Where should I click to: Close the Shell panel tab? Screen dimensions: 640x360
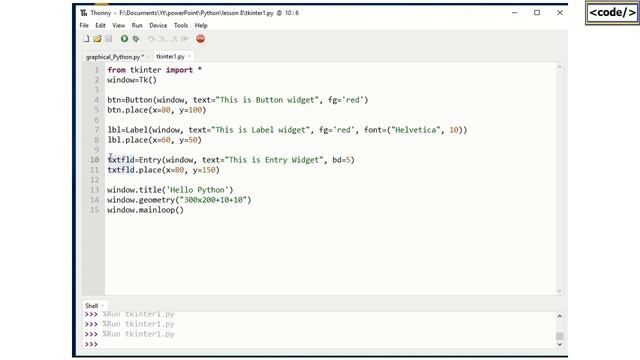click(x=102, y=306)
